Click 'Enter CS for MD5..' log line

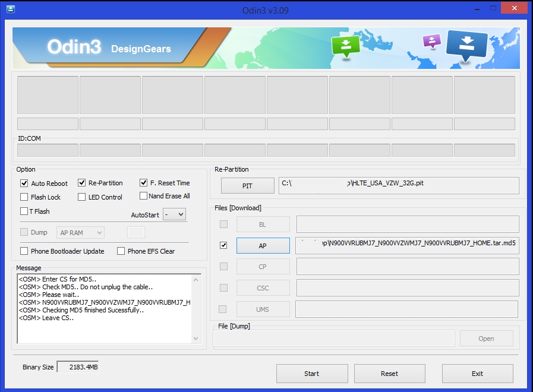pos(58,279)
